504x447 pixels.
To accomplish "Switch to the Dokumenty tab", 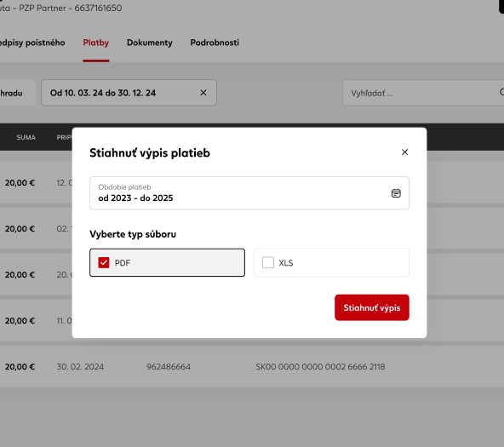I will (150, 43).
